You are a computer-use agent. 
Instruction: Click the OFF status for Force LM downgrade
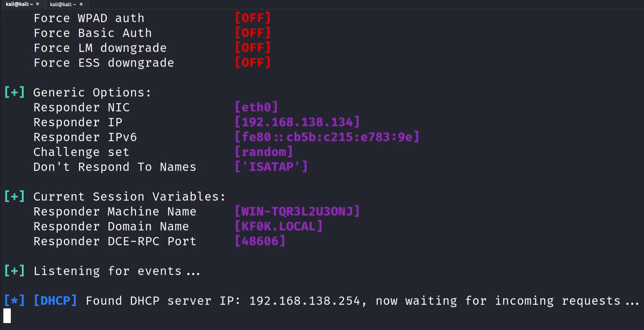(253, 48)
